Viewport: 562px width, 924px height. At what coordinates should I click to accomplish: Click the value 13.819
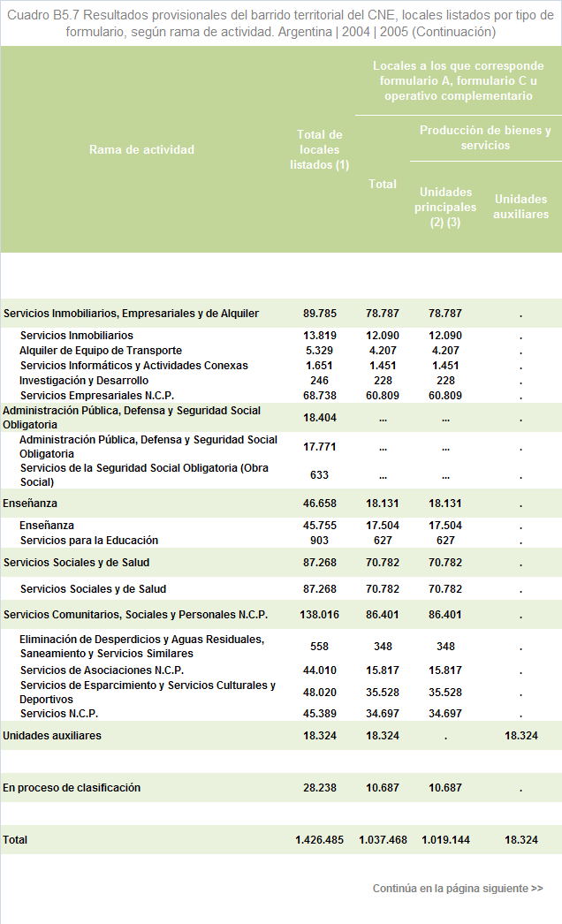320,336
